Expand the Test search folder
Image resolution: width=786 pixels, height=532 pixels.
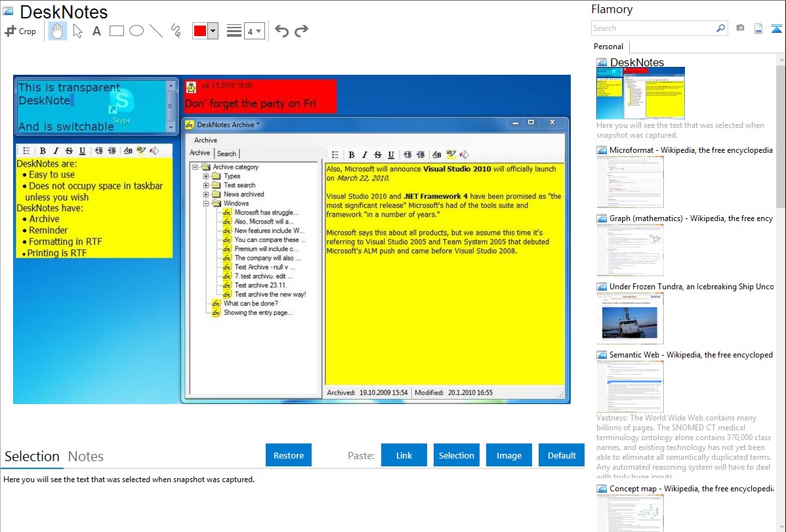[206, 185]
